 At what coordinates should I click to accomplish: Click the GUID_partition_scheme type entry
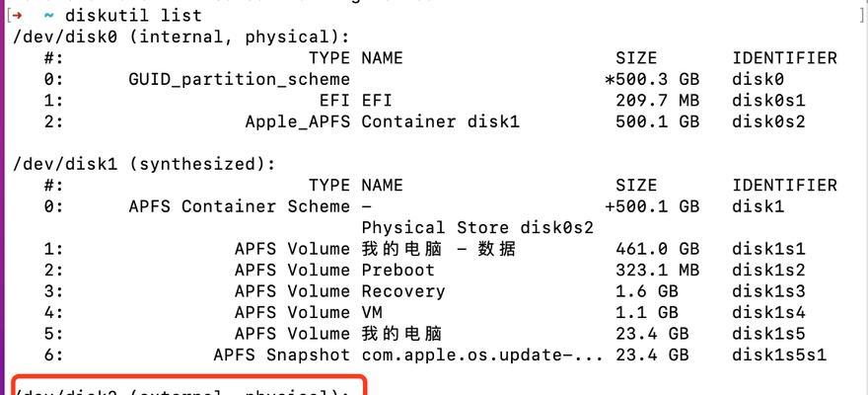pos(239,79)
